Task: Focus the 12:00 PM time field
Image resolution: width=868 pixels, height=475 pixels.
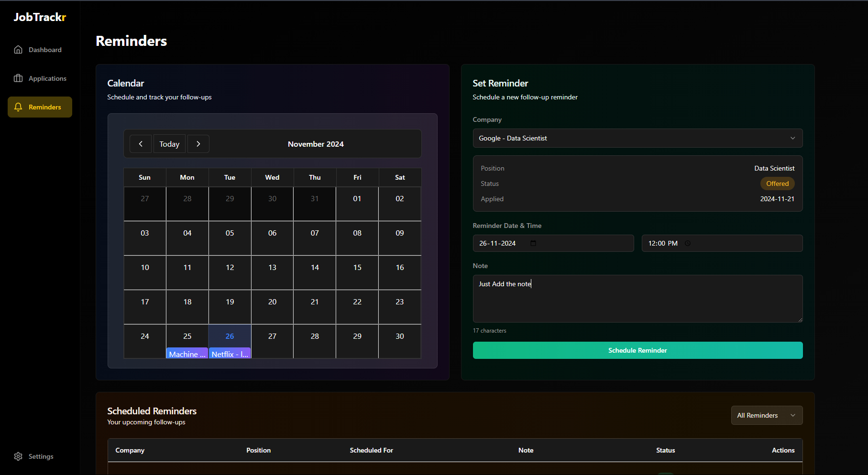Action: pos(663,243)
